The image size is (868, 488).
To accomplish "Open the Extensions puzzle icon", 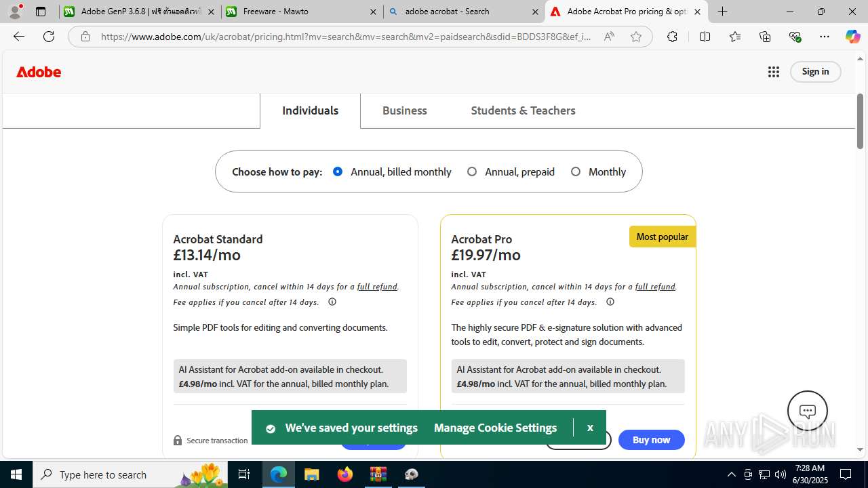I will point(672,37).
